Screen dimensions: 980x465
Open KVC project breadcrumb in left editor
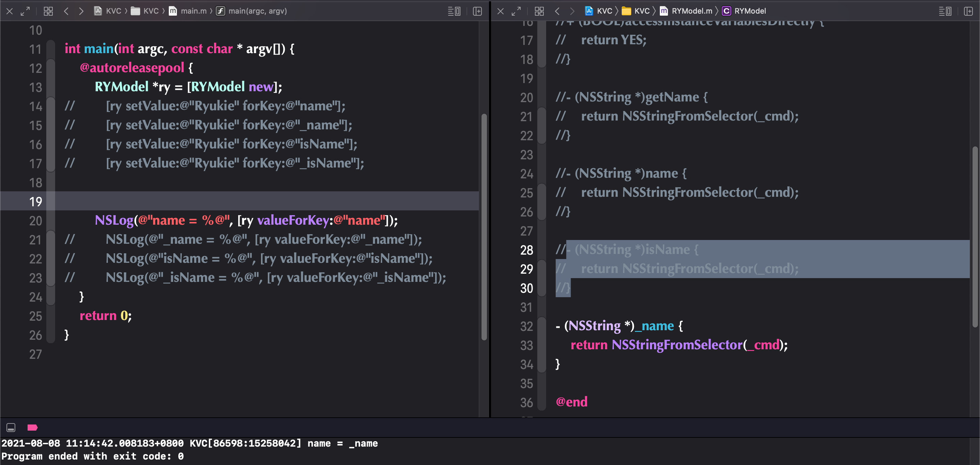point(108,11)
